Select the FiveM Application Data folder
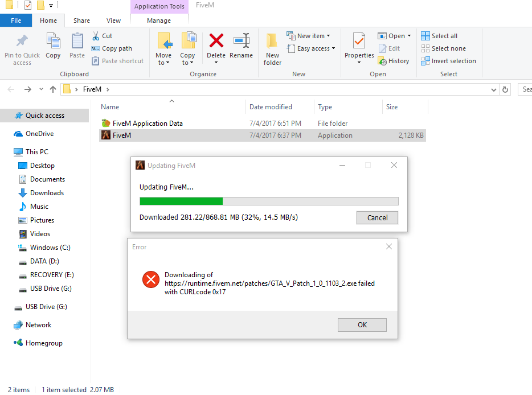This screenshot has width=532, height=395. pyautogui.click(x=262, y=124)
